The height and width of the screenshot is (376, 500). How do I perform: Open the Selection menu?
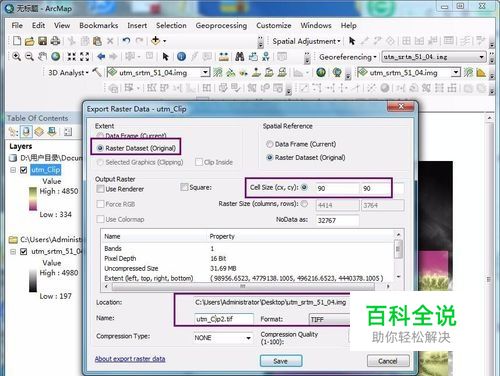coord(171,25)
